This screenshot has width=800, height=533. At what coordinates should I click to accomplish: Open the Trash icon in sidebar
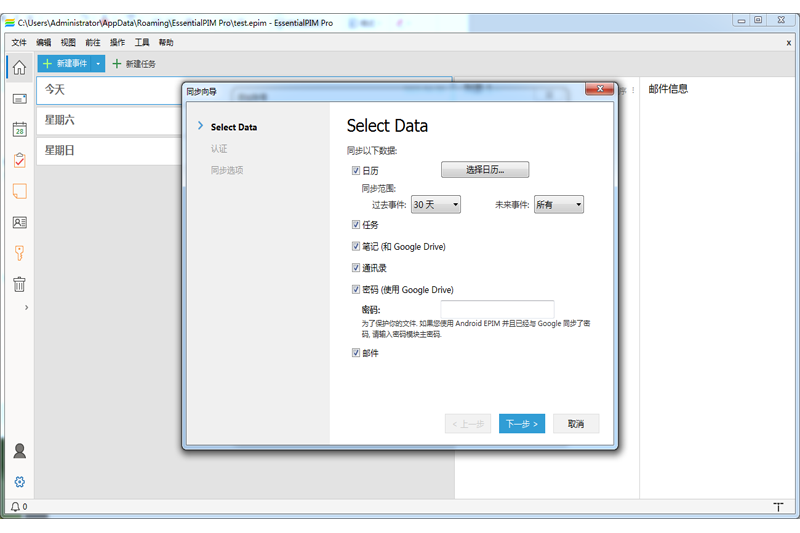(x=19, y=284)
